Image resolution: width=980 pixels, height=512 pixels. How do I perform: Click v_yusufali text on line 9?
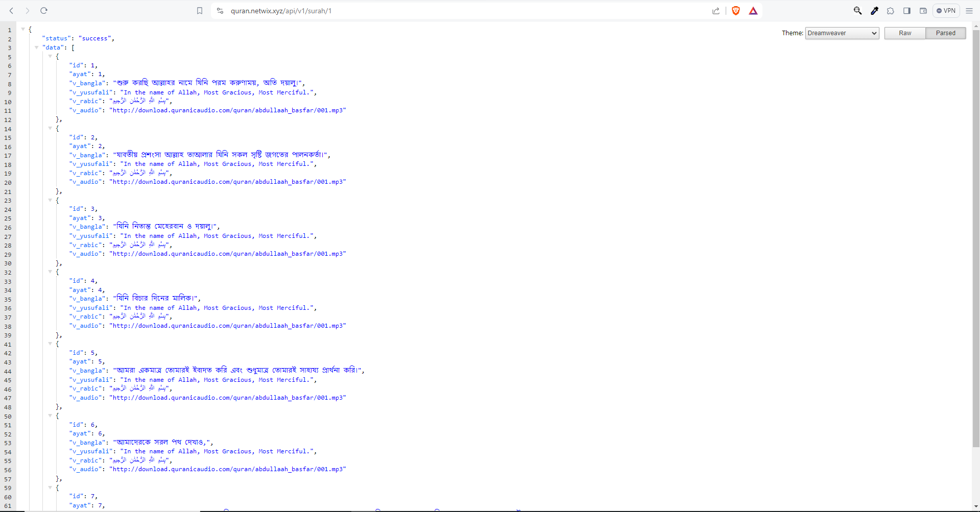tap(218, 92)
